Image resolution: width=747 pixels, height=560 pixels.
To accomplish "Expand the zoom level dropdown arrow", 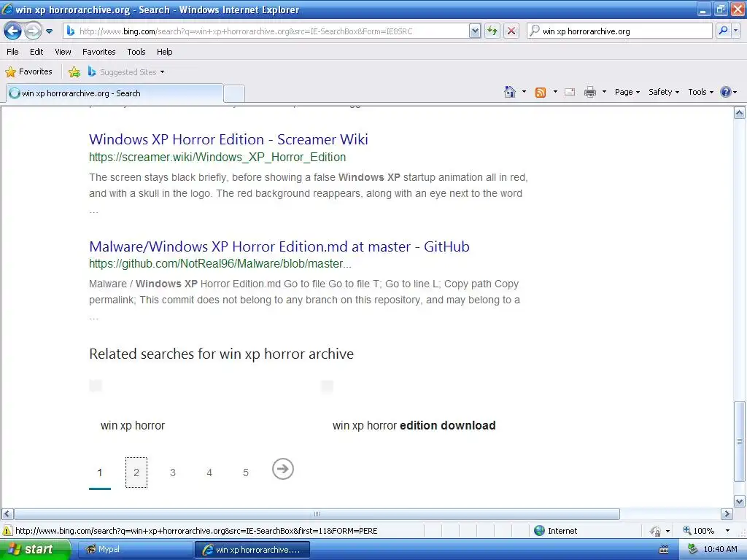I will click(727, 531).
